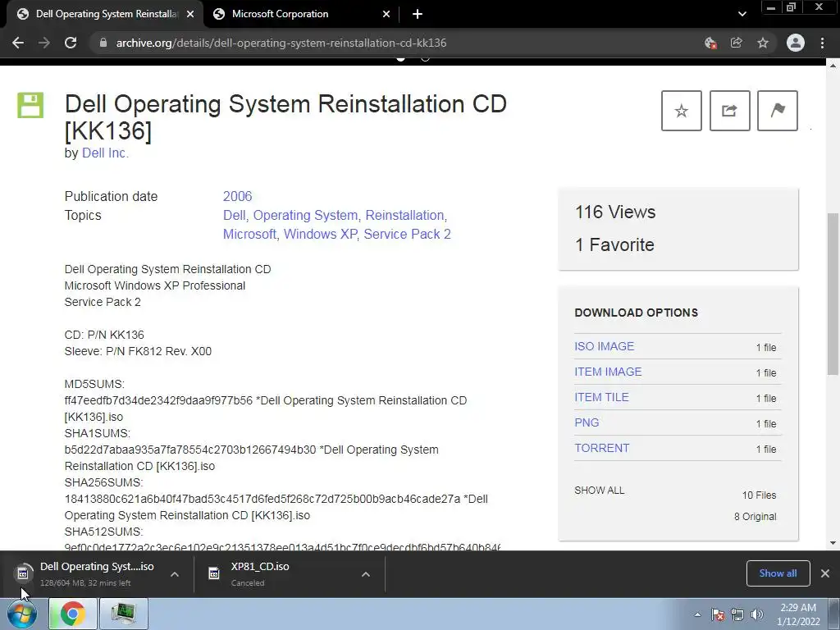Click the 116 Views text
This screenshot has width=840, height=630.
click(615, 212)
